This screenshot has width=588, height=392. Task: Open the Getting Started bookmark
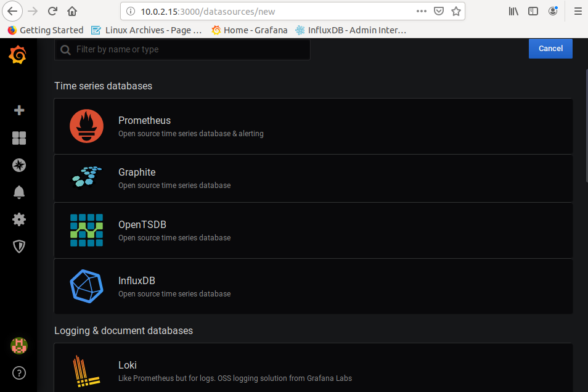[46, 30]
